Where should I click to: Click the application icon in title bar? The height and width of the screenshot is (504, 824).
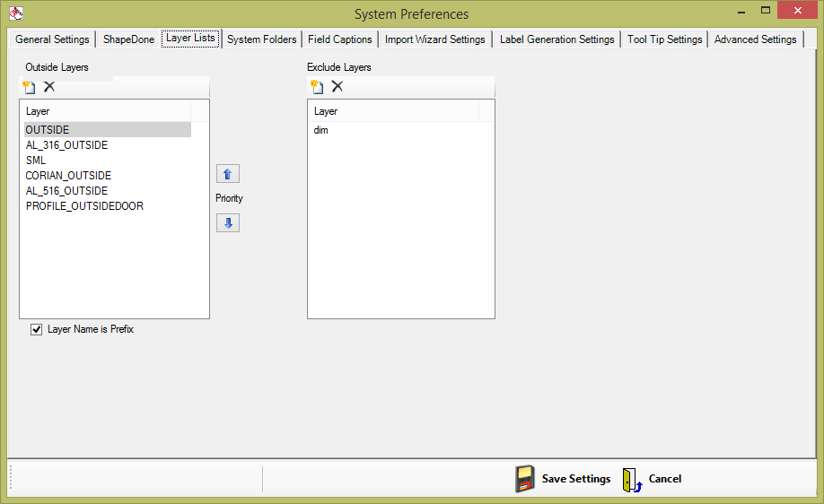tap(16, 13)
